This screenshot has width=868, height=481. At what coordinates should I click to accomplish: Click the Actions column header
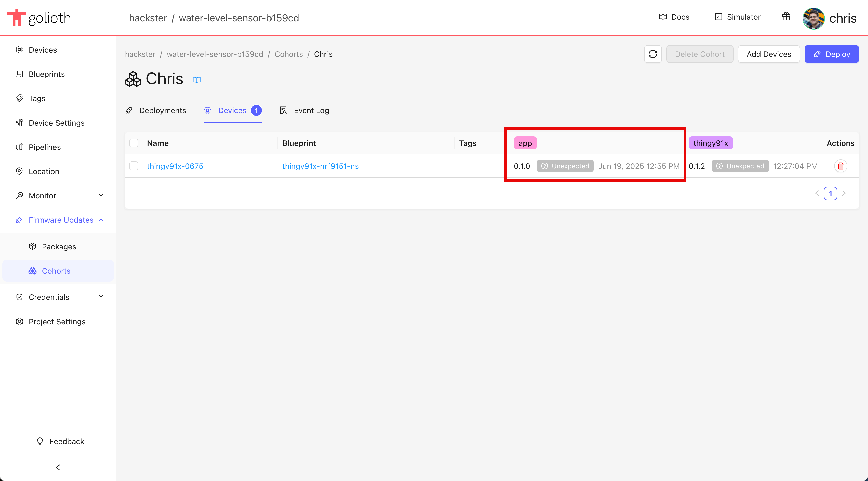(840, 143)
